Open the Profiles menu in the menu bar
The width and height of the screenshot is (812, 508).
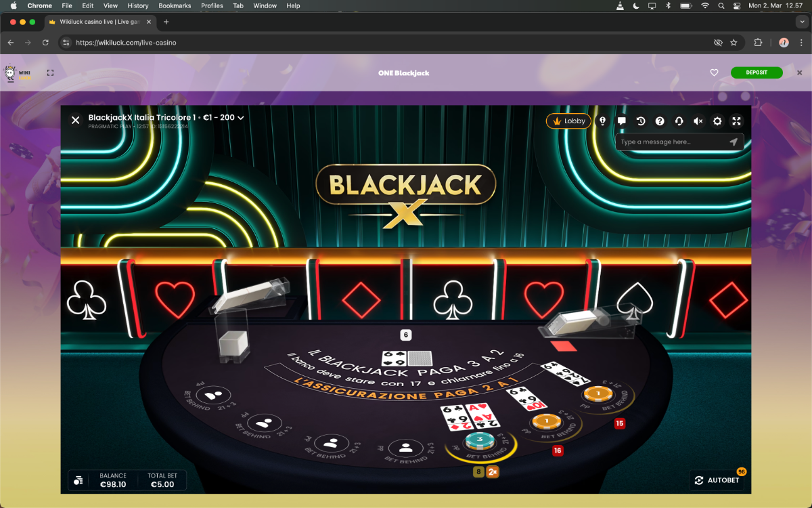tap(212, 5)
